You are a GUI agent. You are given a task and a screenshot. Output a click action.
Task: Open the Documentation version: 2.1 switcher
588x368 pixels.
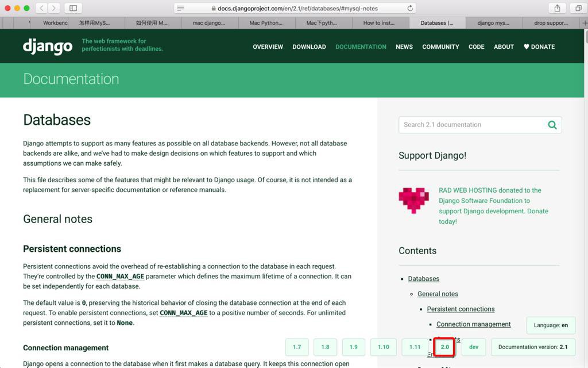[533, 347]
